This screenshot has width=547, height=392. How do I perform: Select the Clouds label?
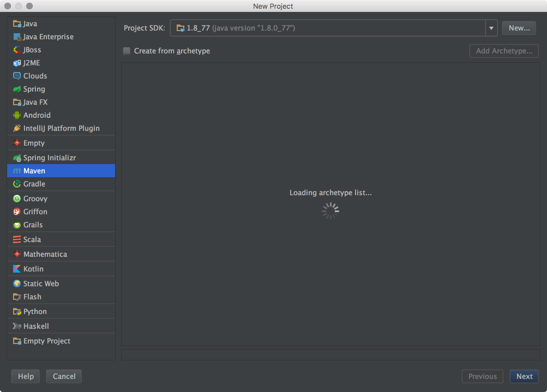pos(35,76)
